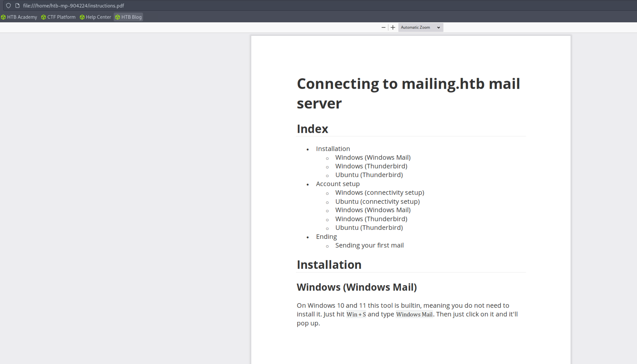Screen dimensions: 637x364
Task: Open the HTB Blog bookmark
Action: tap(129, 17)
